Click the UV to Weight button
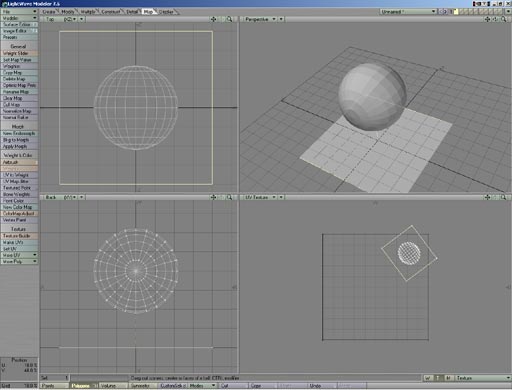Viewport: 512px width, 390px height. [x=19, y=175]
